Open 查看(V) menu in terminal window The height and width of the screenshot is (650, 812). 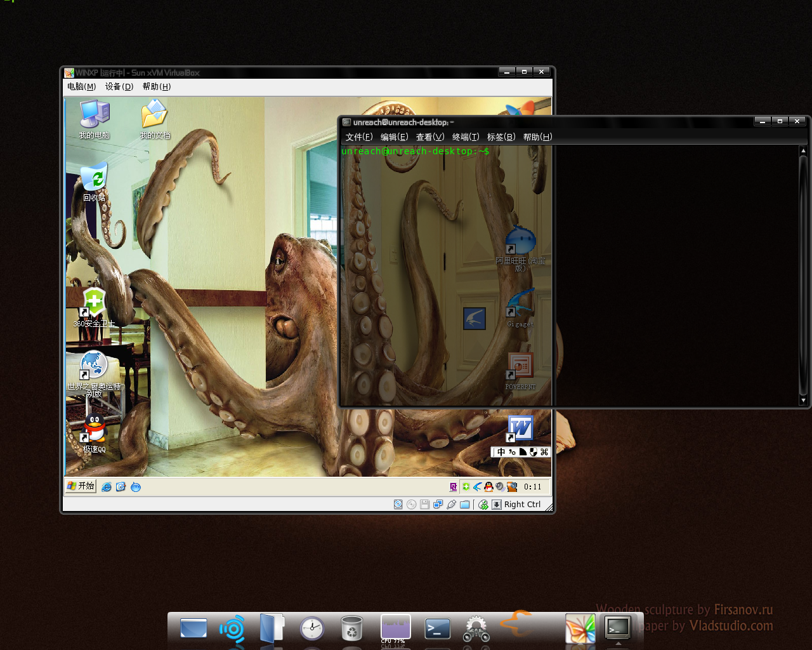(430, 136)
